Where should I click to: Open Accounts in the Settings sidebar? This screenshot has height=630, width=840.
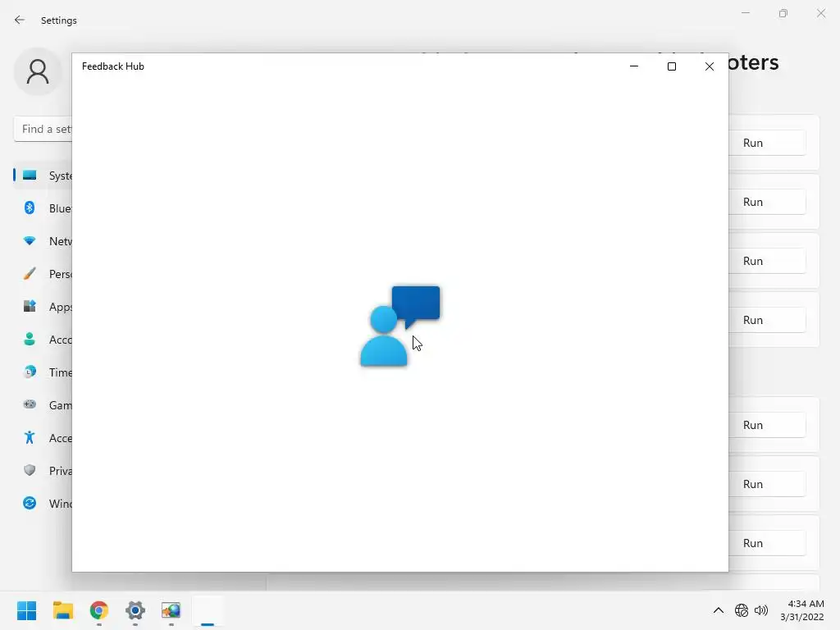[x=43, y=339]
